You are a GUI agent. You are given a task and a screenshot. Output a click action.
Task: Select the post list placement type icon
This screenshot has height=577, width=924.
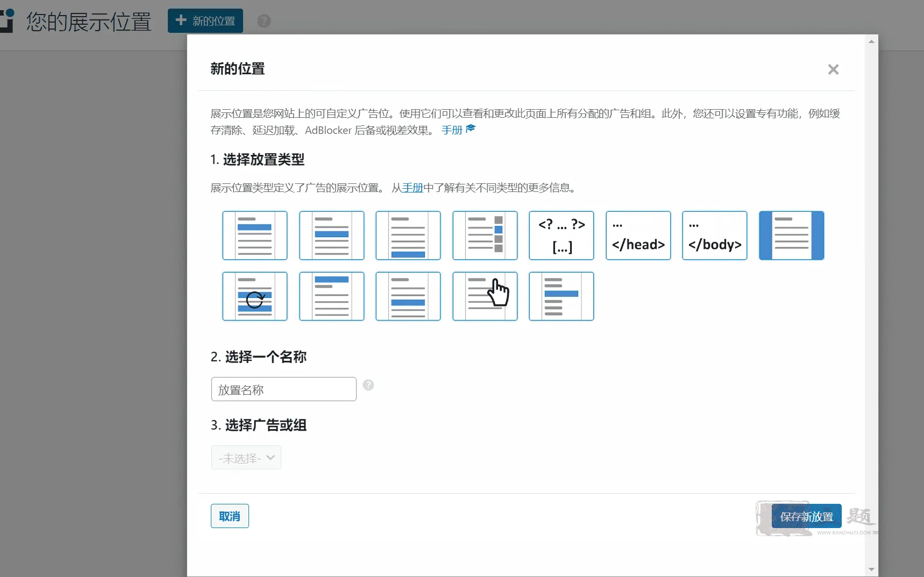[561, 296]
